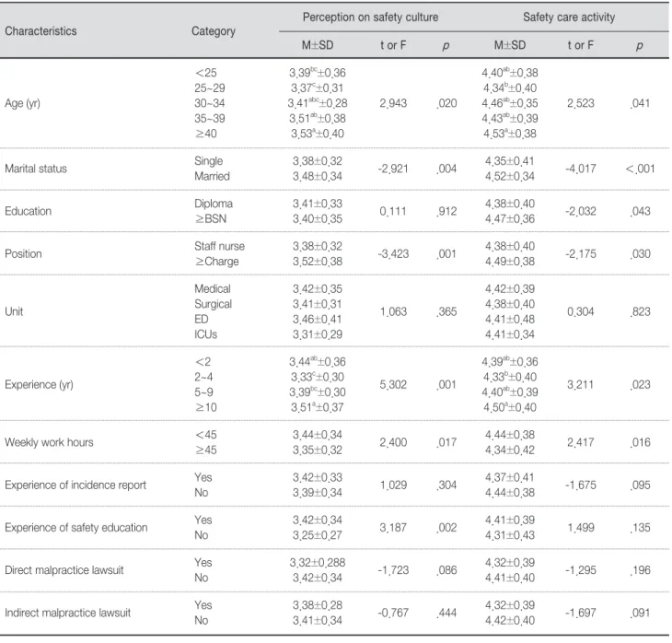The height and width of the screenshot is (643, 672).
Task: Click the Category column header
Action: [x=214, y=31]
